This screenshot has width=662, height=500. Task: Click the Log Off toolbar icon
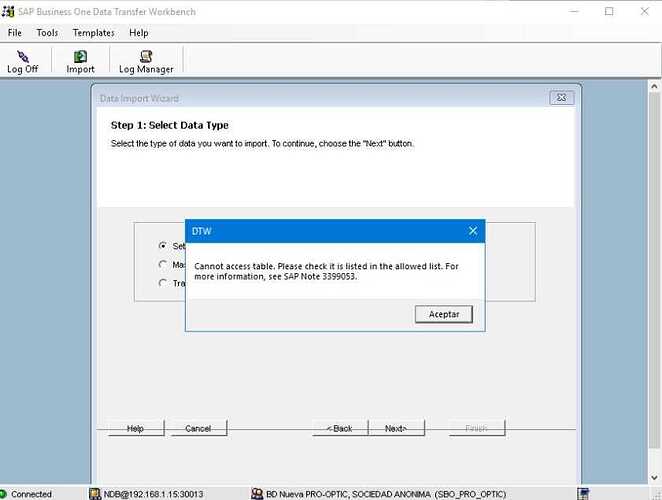[x=22, y=57]
